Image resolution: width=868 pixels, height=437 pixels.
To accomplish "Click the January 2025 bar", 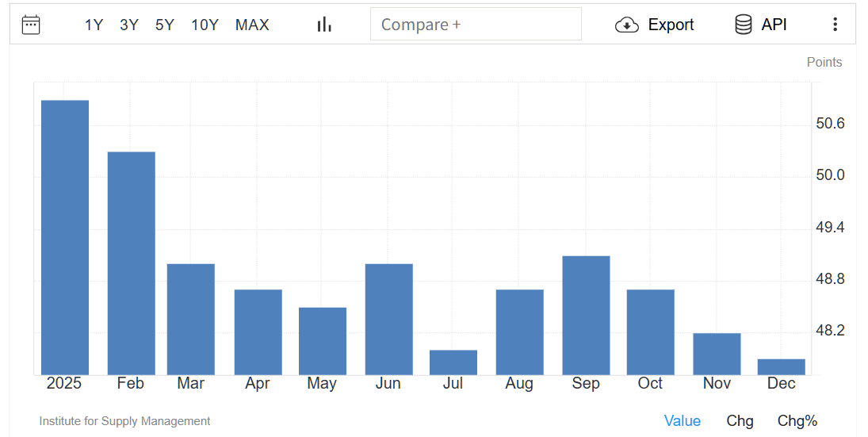I will pyautogui.click(x=65, y=238).
